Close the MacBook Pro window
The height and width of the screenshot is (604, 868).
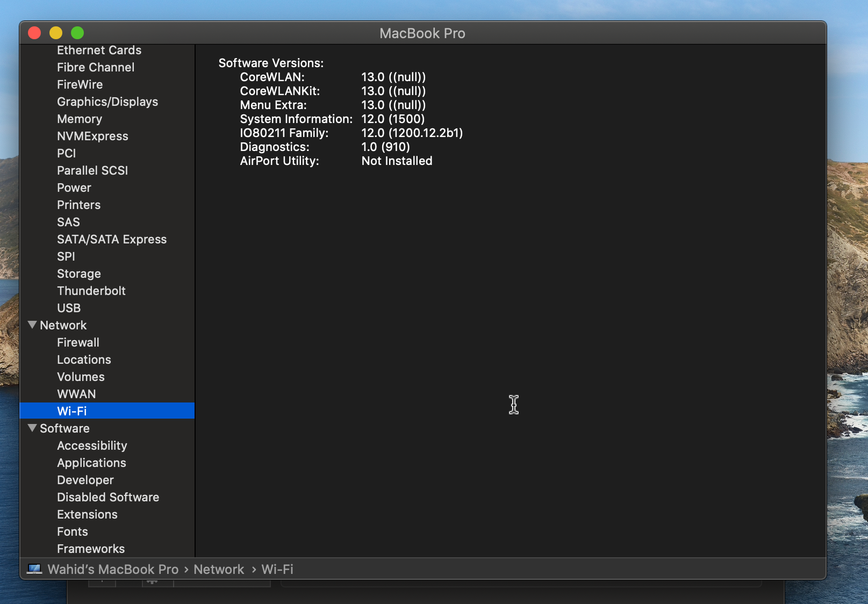tap(34, 33)
